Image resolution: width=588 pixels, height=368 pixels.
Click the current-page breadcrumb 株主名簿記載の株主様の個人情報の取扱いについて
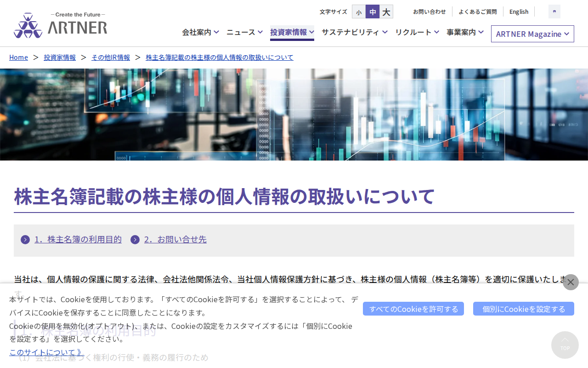click(x=220, y=57)
